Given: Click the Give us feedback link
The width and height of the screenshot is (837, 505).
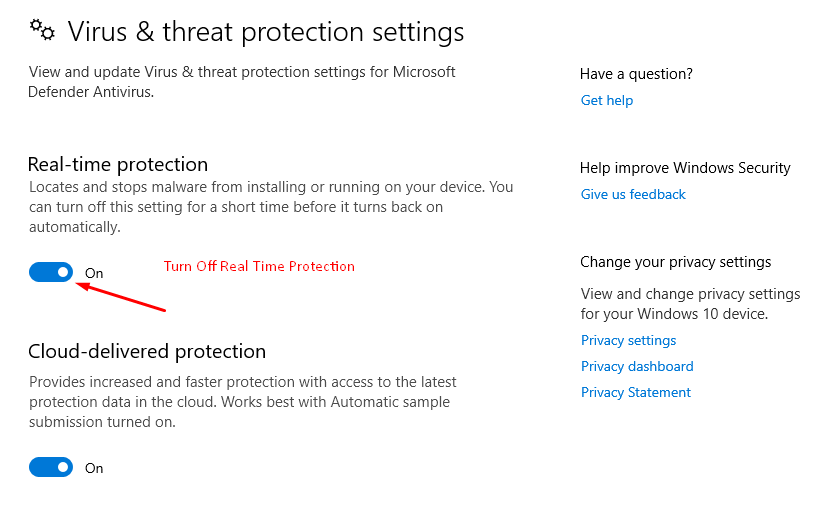Looking at the screenshot, I should coord(633,194).
